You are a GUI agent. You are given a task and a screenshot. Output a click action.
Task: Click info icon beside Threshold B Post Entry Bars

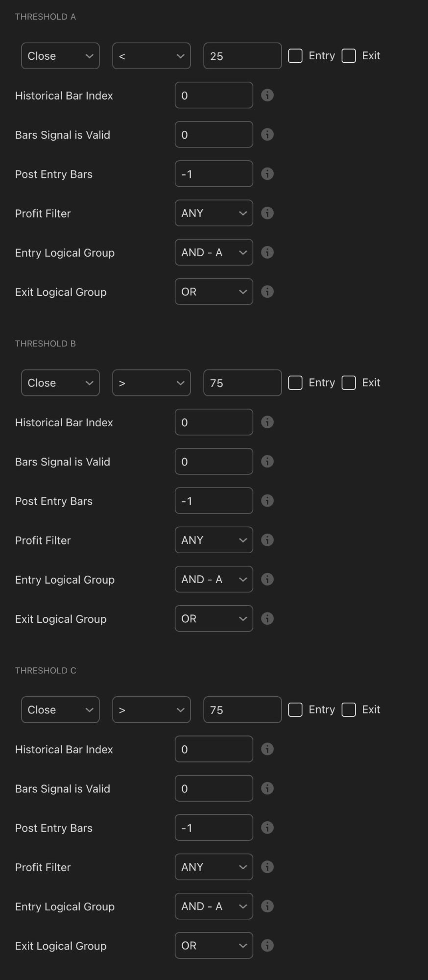click(267, 500)
